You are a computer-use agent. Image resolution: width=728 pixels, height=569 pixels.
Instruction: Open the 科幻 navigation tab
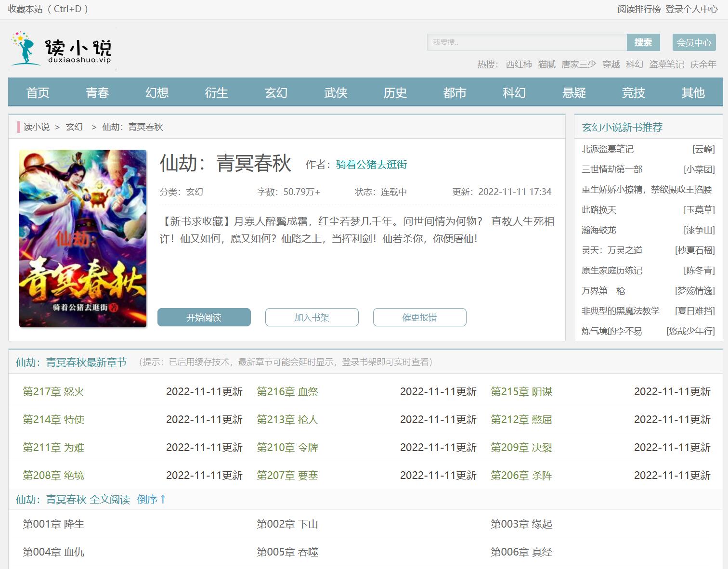pyautogui.click(x=515, y=92)
